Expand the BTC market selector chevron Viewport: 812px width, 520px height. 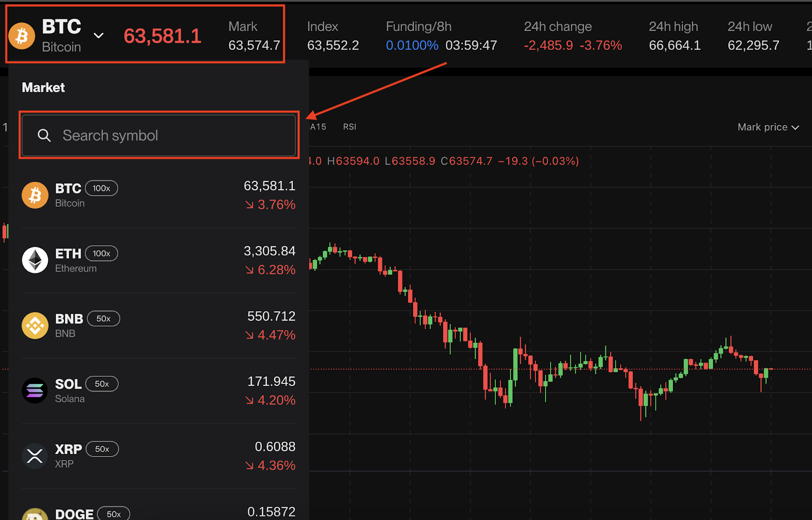pyautogui.click(x=99, y=36)
